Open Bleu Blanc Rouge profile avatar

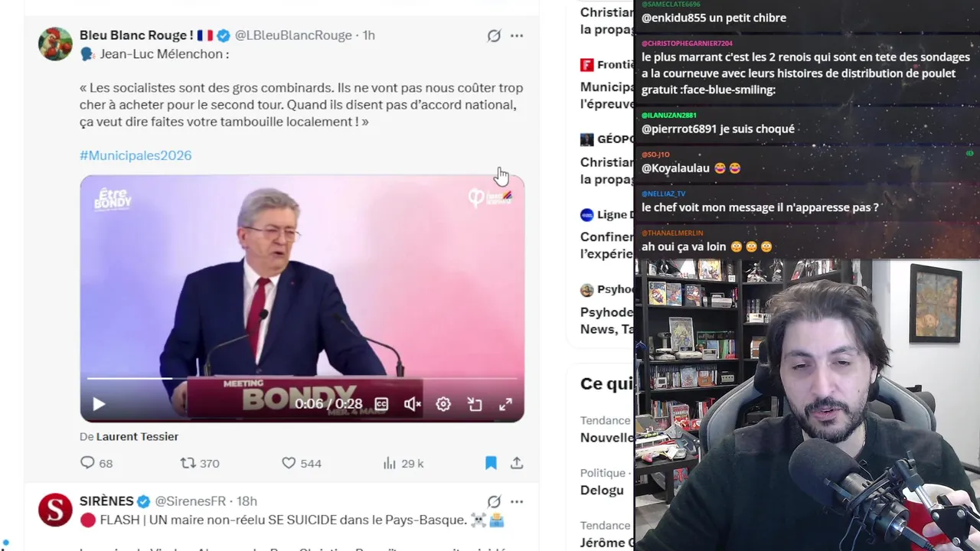tap(55, 44)
